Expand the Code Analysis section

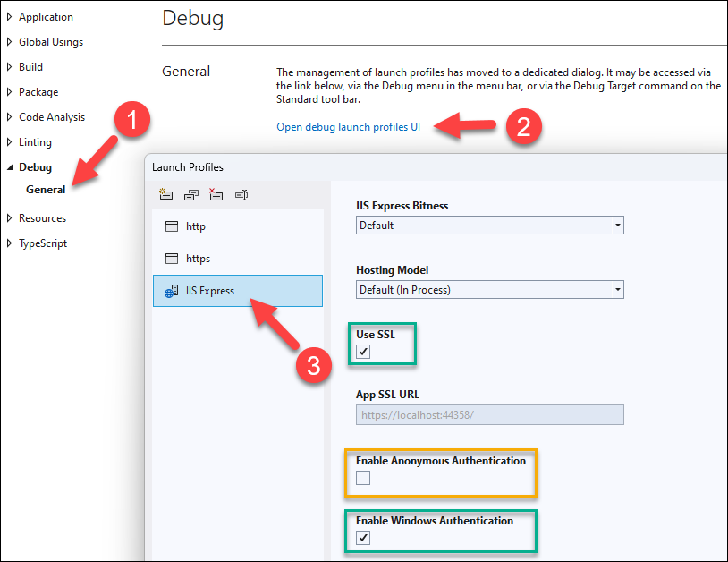tap(11, 117)
